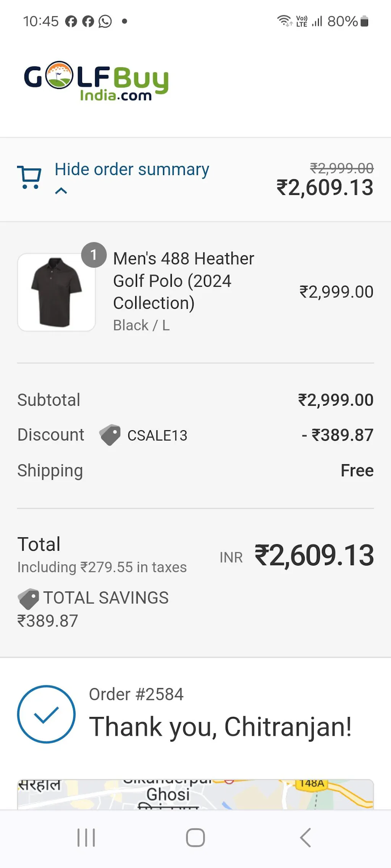Tap the Total Savings tag icon
This screenshot has width=391, height=868.
pyautogui.click(x=29, y=598)
